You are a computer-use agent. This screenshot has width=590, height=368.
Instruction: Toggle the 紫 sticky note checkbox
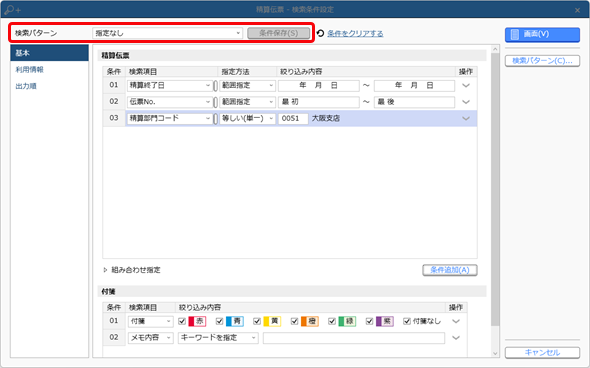370,321
